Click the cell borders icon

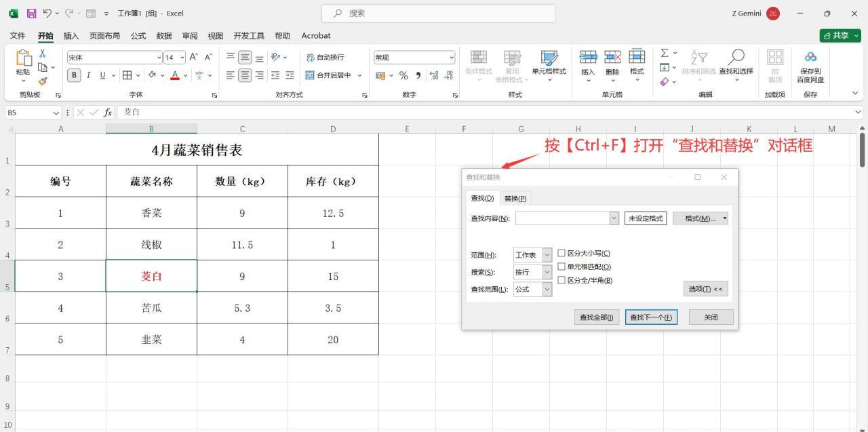click(x=127, y=75)
